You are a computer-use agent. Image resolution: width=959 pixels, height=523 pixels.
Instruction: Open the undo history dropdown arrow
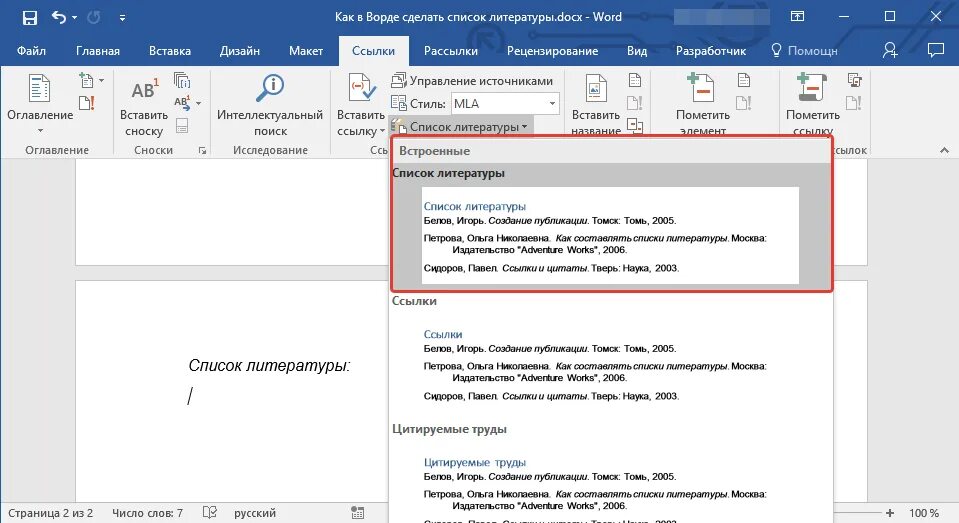(x=75, y=18)
